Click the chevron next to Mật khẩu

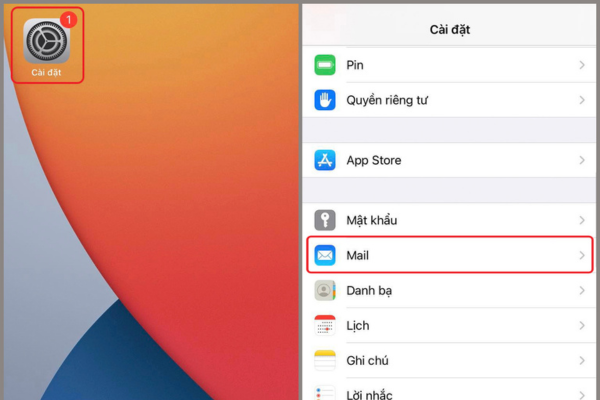click(582, 220)
